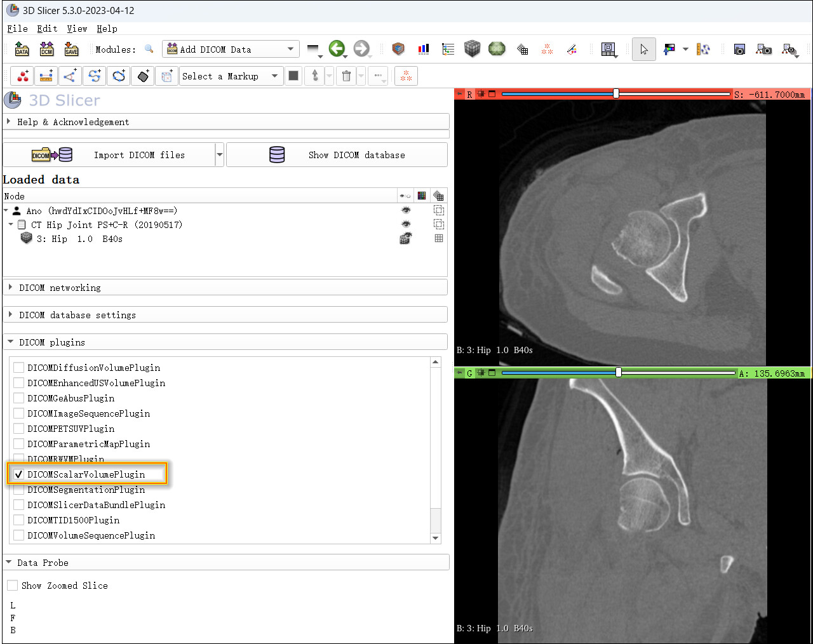The height and width of the screenshot is (644, 813).
Task: Activate the window/level adjust tool icon
Action: 669,49
